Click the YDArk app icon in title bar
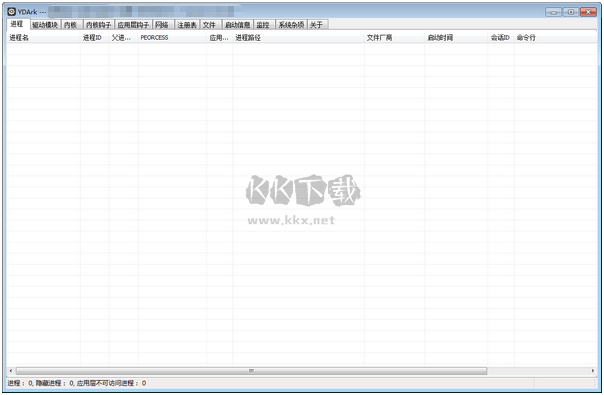 [x=12, y=12]
